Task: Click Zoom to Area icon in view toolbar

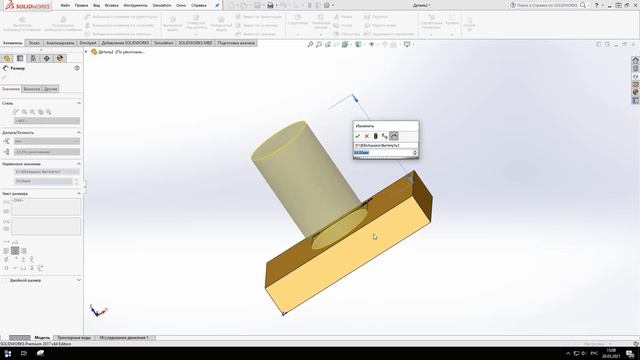Action: coord(319,44)
